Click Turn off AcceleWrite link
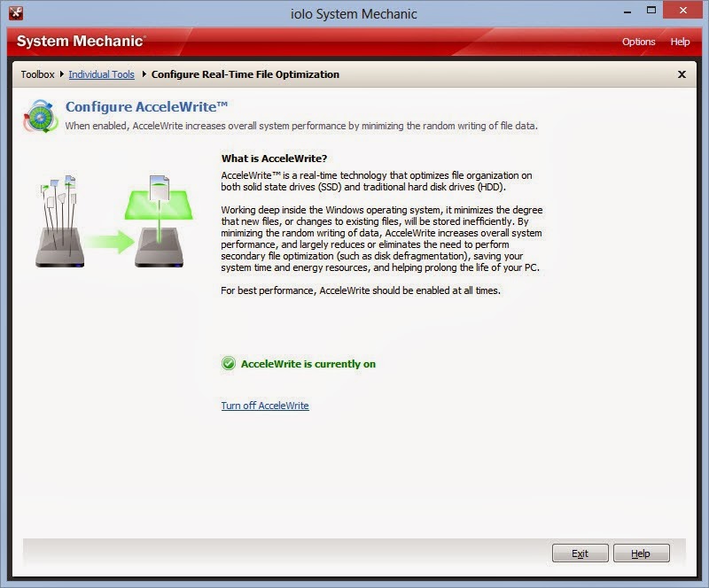709x588 pixels. point(265,406)
